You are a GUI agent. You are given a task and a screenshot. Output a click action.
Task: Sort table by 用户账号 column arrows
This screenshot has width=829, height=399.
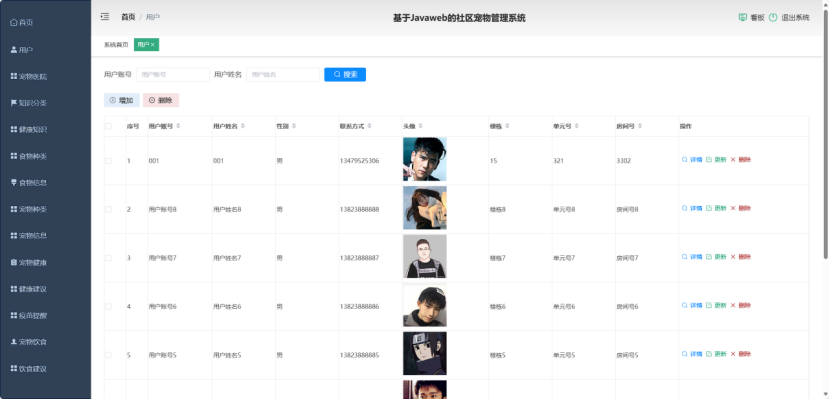tap(178, 126)
